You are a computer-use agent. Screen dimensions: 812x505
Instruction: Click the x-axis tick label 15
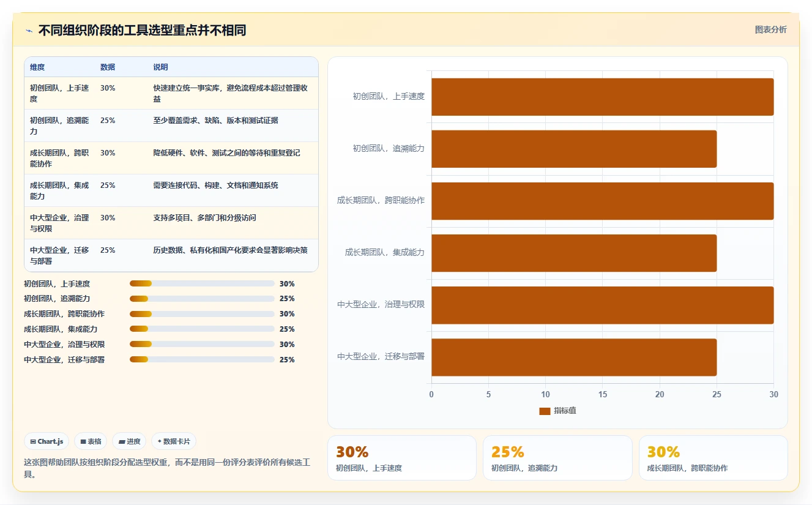pyautogui.click(x=603, y=395)
